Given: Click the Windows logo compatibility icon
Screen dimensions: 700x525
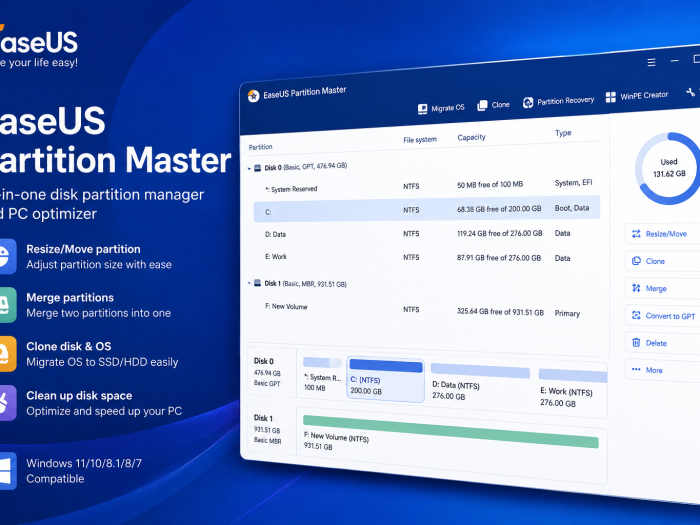Looking at the screenshot, I should coord(6,471).
